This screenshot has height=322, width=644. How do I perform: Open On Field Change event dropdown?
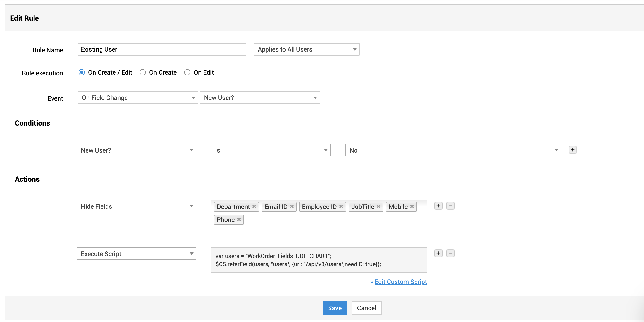137,98
